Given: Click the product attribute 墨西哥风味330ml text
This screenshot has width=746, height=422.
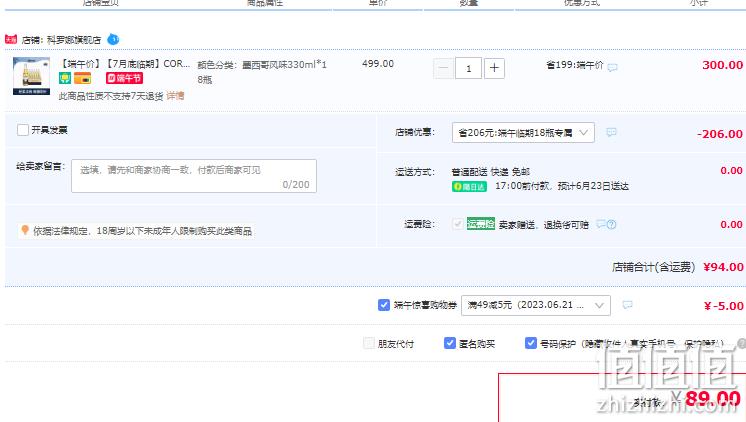Looking at the screenshot, I should click(x=262, y=72).
